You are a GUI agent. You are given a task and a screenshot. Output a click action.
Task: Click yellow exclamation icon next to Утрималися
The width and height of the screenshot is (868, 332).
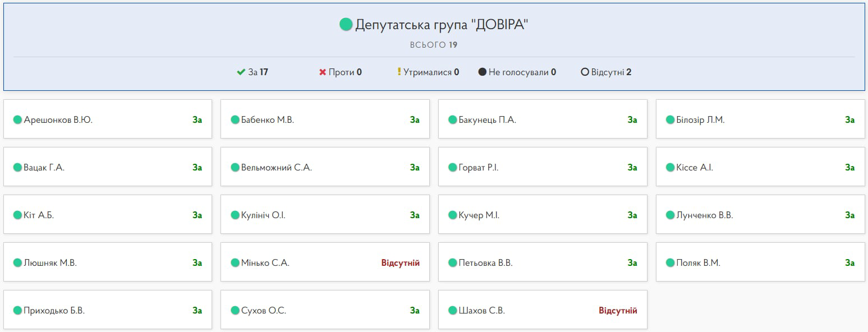399,72
